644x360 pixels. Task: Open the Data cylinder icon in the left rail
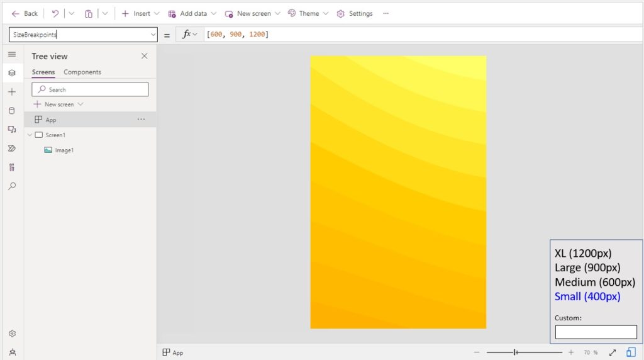coord(12,111)
